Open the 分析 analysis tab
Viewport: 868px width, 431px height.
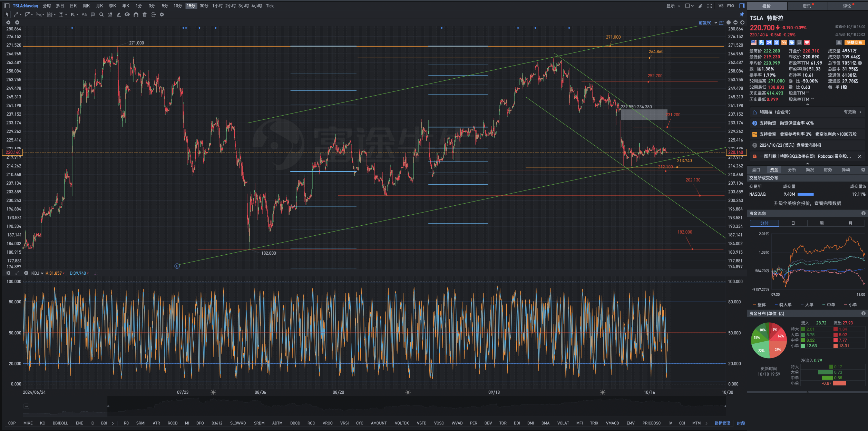pyautogui.click(x=792, y=170)
